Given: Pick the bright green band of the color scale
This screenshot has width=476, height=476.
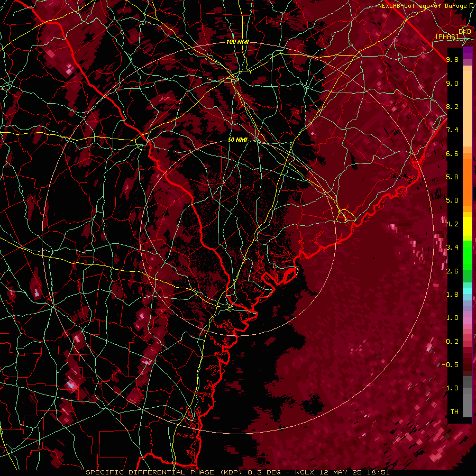Looking at the screenshot, I should point(467,255).
